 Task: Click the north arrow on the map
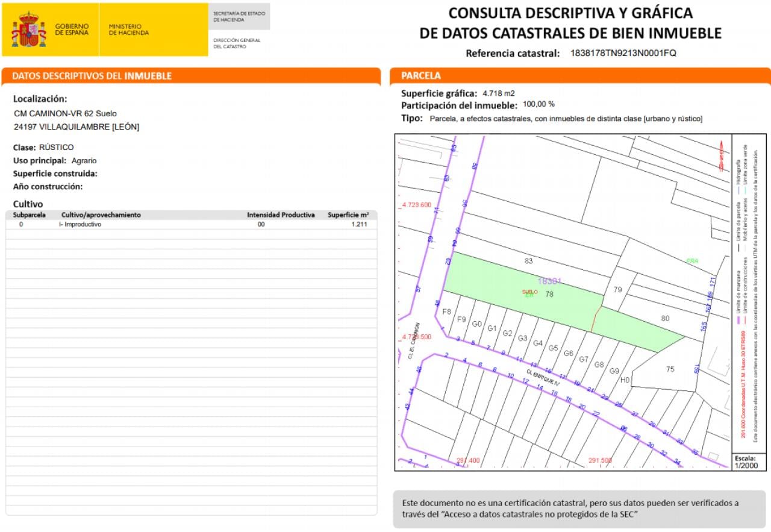click(722, 157)
